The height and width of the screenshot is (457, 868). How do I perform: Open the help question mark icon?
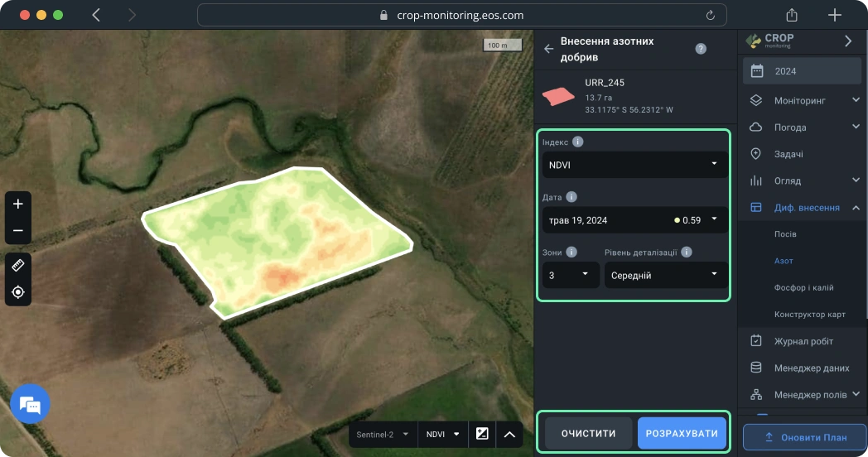pyautogui.click(x=701, y=49)
